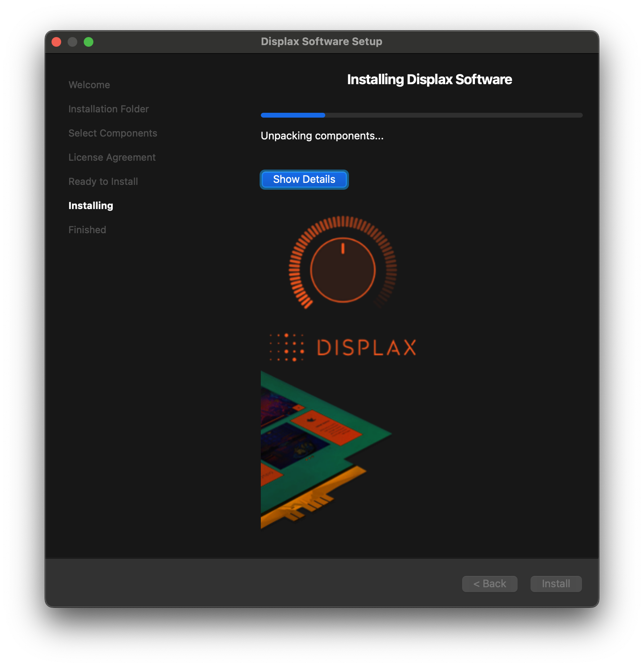Select the Welcome step in sidebar

click(x=89, y=85)
